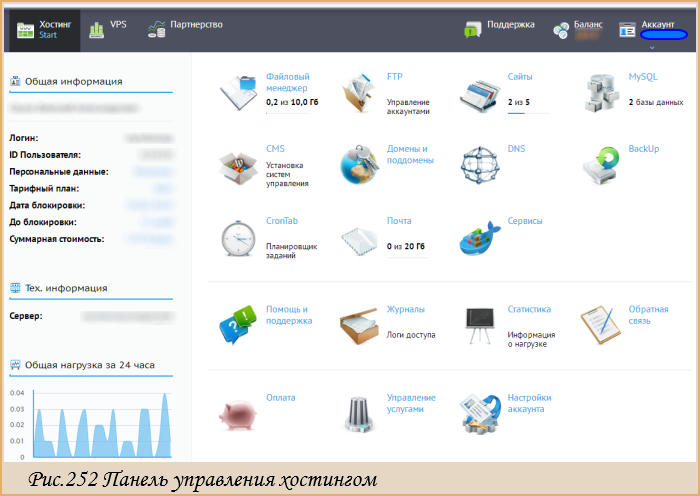
Task: Open the Оплата piggy bank icon
Action: [238, 415]
